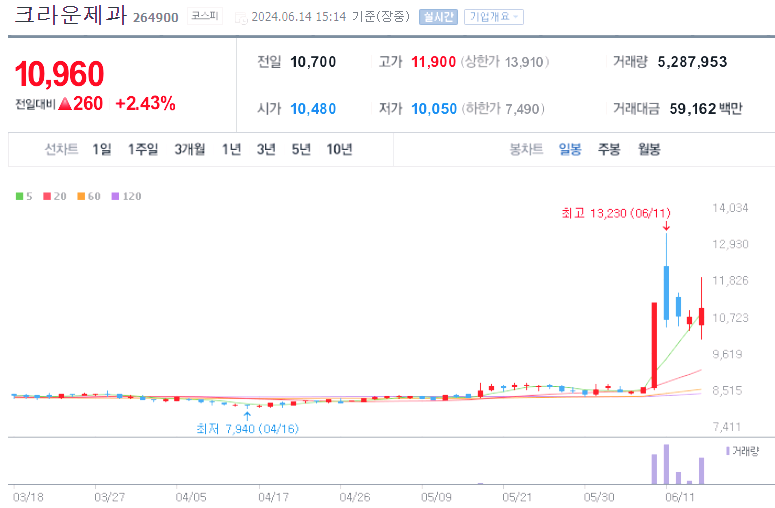Click the calendar icon beside the date
775x508 pixels.
coord(241,18)
